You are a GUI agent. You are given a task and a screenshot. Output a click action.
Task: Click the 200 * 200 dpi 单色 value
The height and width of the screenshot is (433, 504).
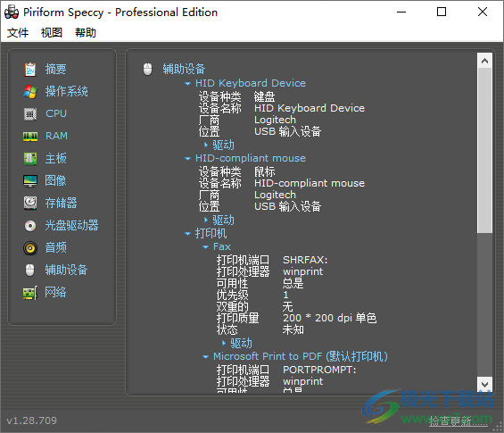click(329, 318)
